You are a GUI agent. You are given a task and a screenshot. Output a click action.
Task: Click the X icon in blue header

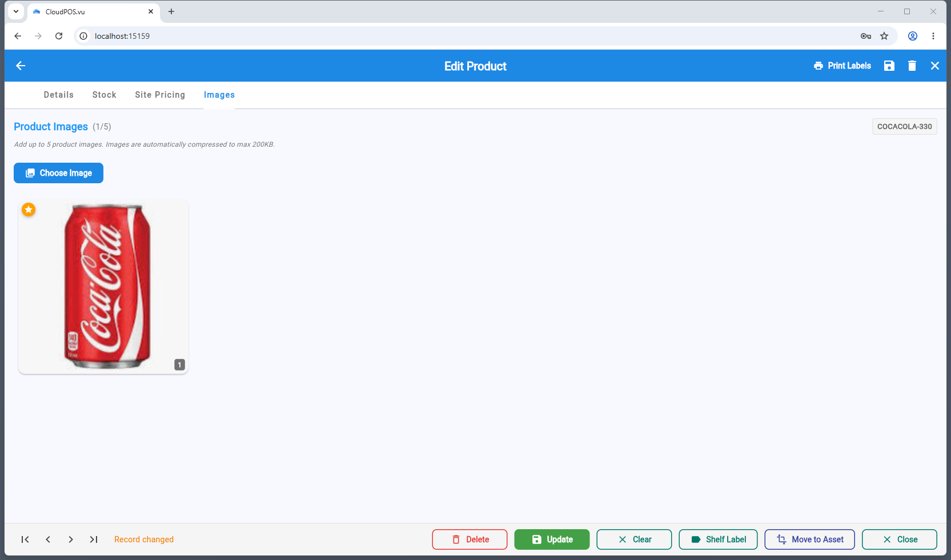point(935,66)
